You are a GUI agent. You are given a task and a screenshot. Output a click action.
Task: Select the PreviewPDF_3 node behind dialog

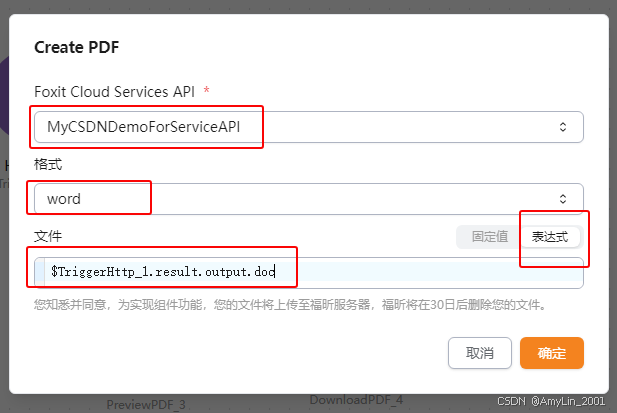146,404
